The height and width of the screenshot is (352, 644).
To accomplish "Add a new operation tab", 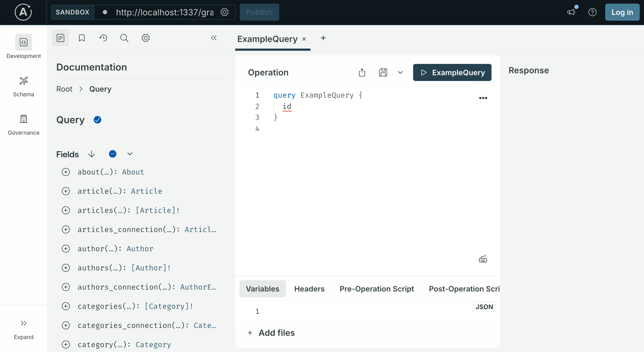I will coord(323,38).
